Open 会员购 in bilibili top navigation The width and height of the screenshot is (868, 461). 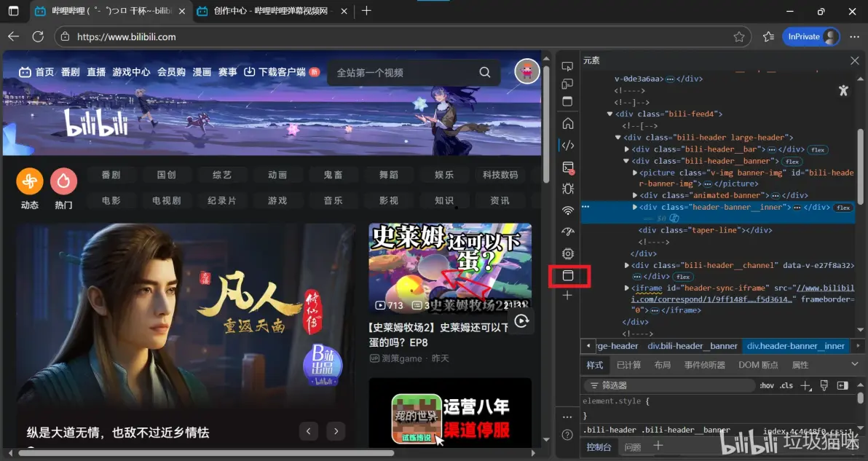coord(171,72)
